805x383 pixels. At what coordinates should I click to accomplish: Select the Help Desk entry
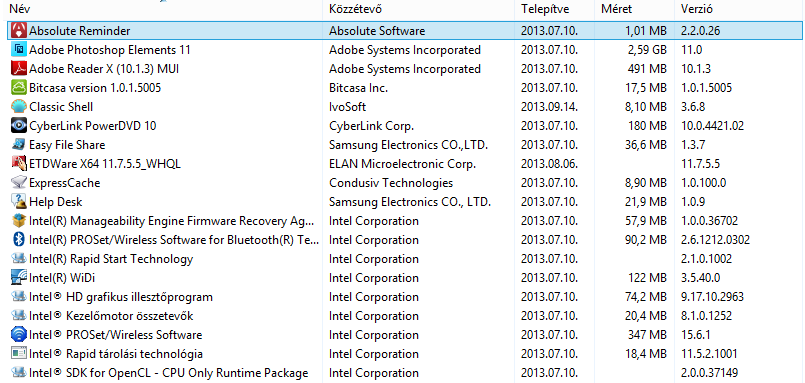[56, 202]
